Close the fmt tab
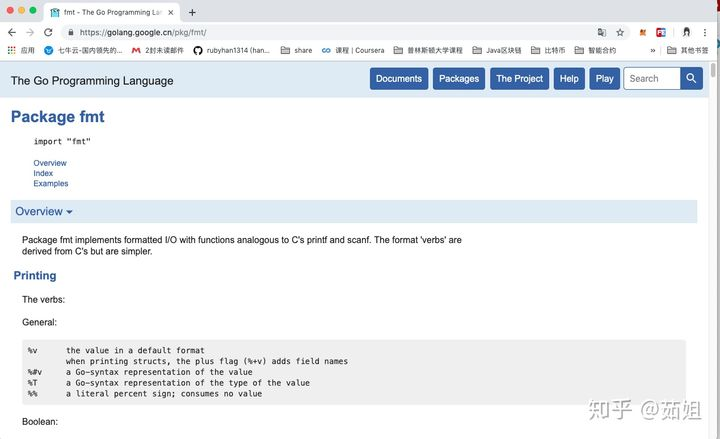 click(171, 12)
